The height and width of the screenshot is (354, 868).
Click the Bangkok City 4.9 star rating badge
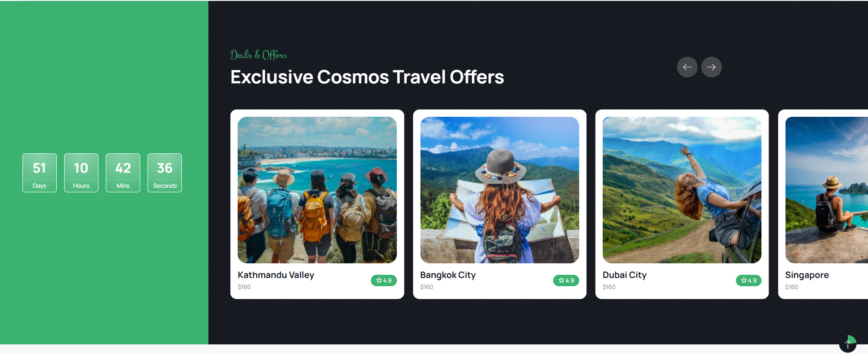click(x=566, y=280)
